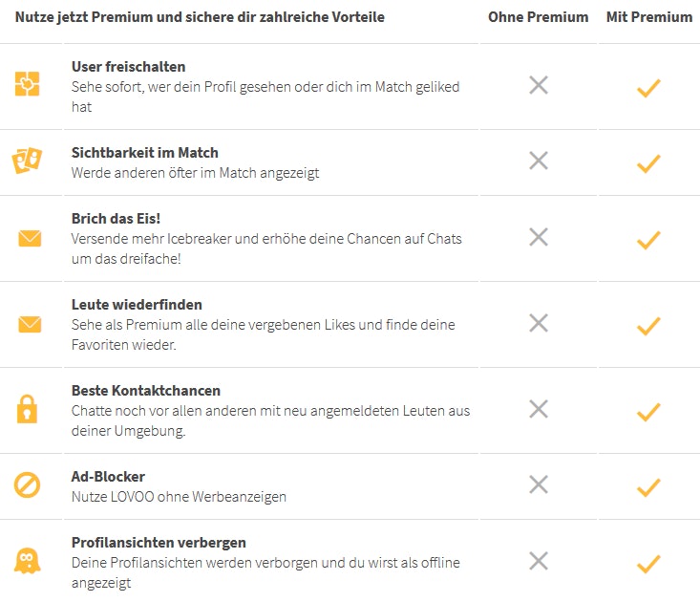700x602 pixels.
Task: Click the premium checkmark for User freischalten
Action: tap(648, 89)
